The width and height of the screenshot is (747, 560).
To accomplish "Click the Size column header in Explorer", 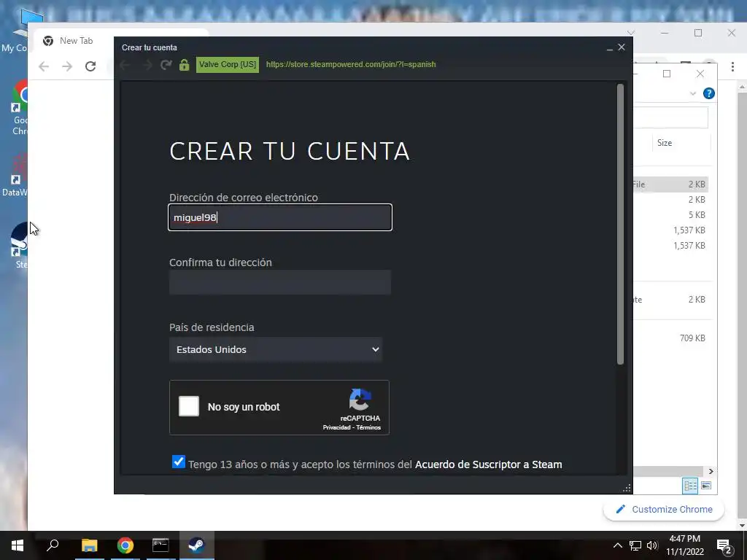I will (x=665, y=143).
